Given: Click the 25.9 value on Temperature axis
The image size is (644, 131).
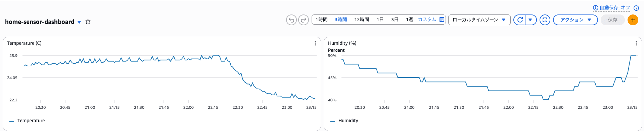Looking at the screenshot, I should pos(13,56).
